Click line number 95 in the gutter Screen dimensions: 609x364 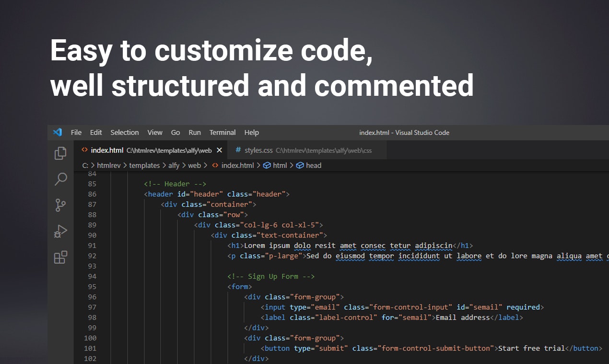pyautogui.click(x=92, y=286)
